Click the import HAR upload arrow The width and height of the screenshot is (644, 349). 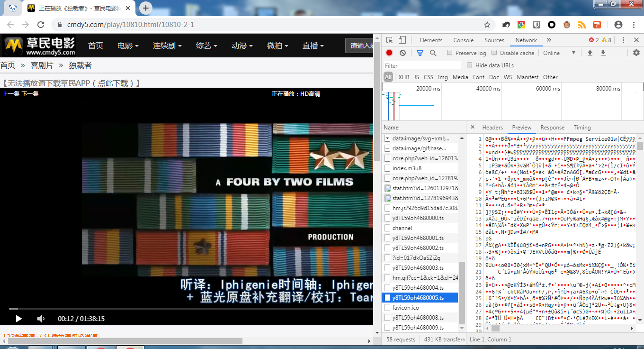590,53
